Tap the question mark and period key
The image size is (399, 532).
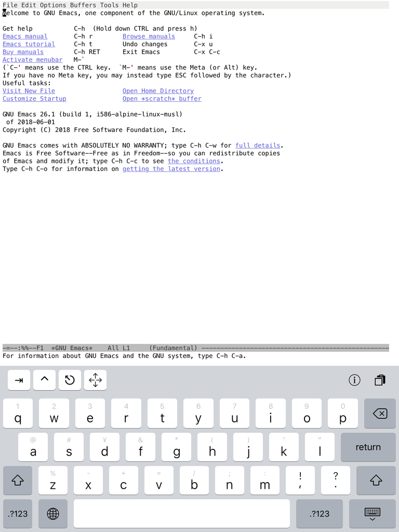click(336, 481)
